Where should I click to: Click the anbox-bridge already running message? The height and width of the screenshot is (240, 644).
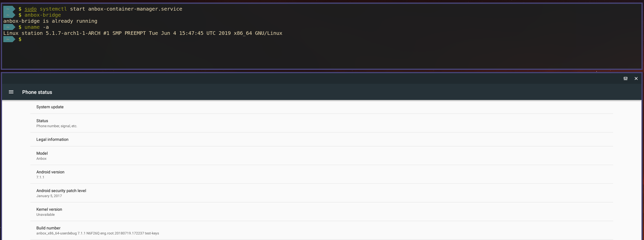point(50,21)
